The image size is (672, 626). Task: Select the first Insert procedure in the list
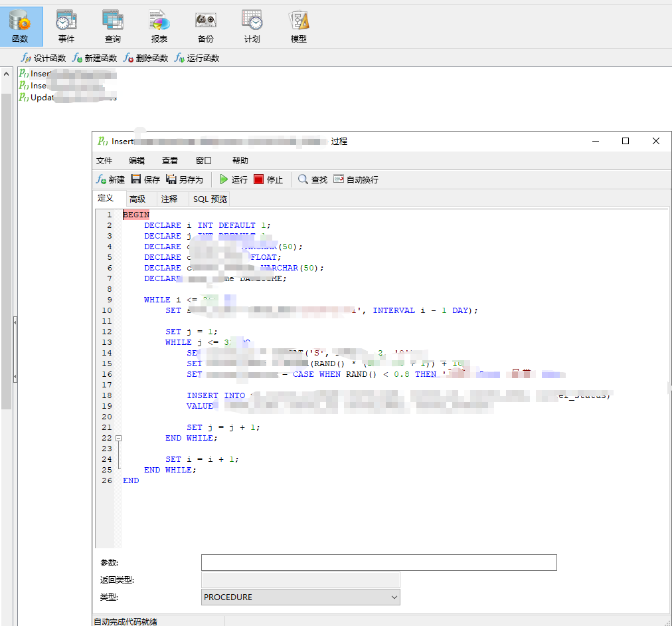click(67, 74)
